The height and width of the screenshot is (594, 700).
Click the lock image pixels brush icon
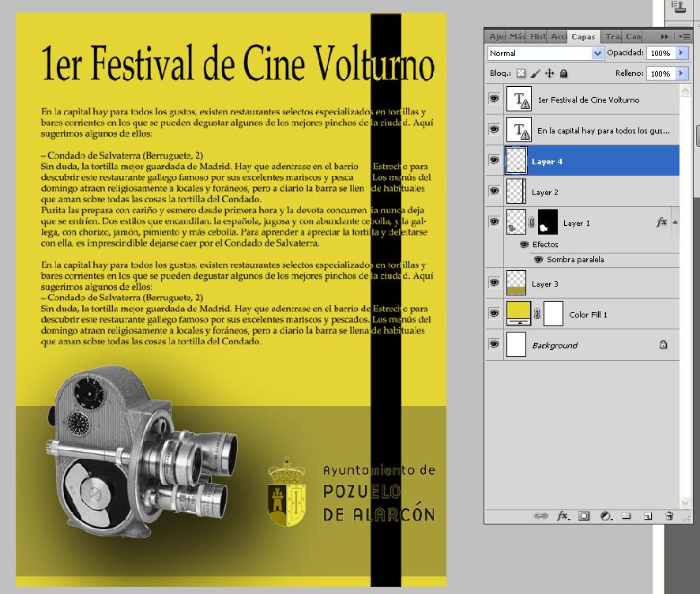[536, 73]
